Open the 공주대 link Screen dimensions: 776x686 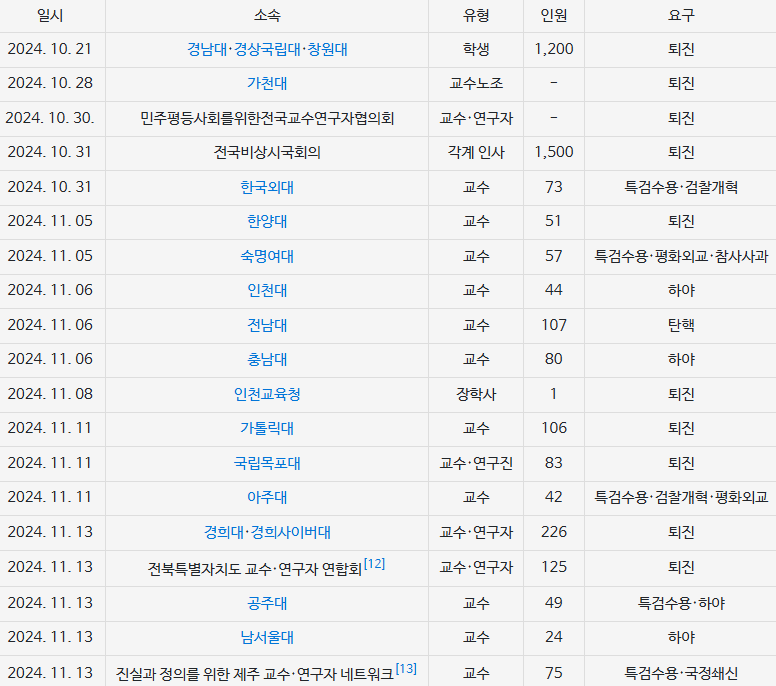(x=267, y=603)
